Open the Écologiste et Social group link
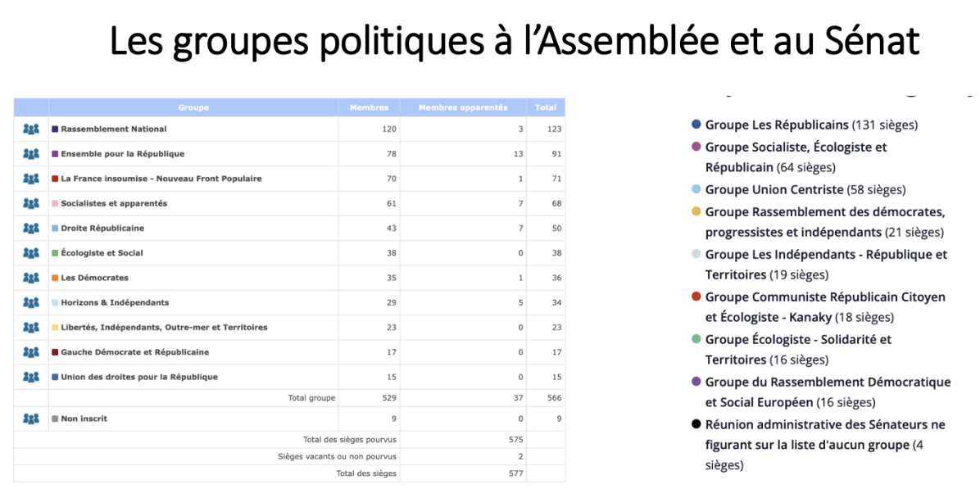 (x=102, y=253)
